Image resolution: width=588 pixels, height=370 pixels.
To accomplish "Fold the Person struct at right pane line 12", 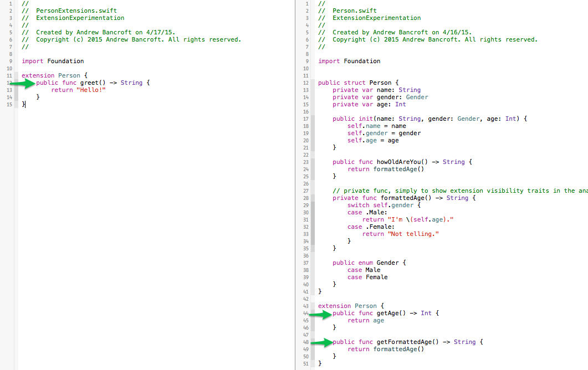I will (x=313, y=83).
